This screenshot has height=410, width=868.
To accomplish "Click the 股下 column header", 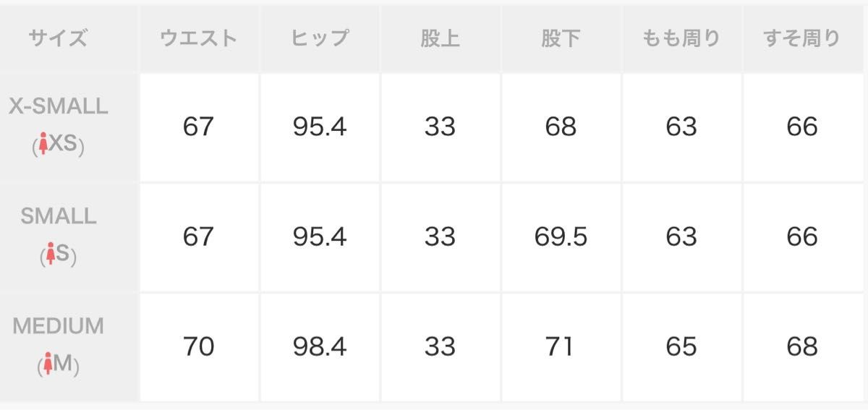I will point(561,38).
